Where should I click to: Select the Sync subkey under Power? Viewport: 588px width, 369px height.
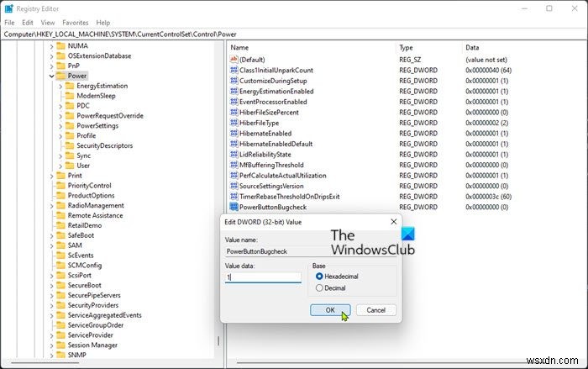pyautogui.click(x=84, y=156)
